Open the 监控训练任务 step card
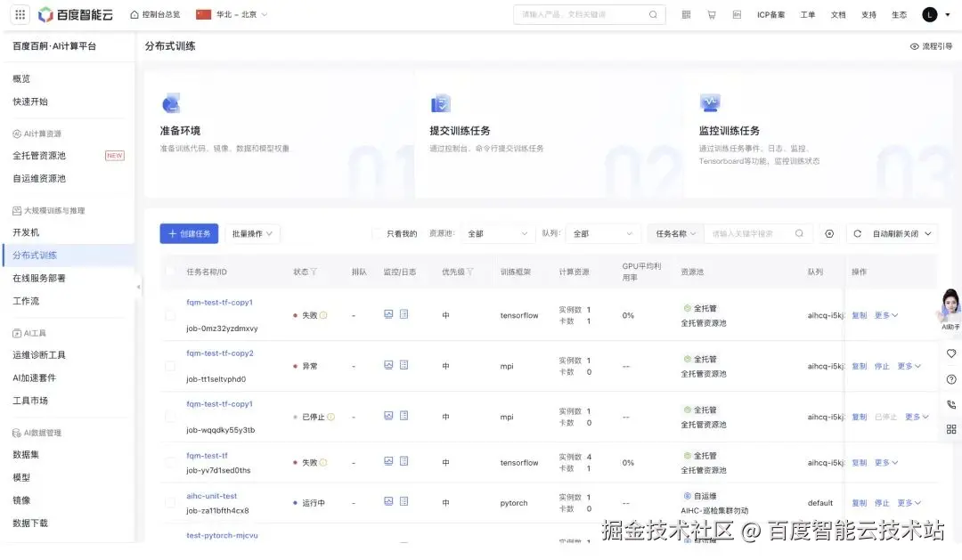Viewport: 962px width, 560px height. (818, 134)
